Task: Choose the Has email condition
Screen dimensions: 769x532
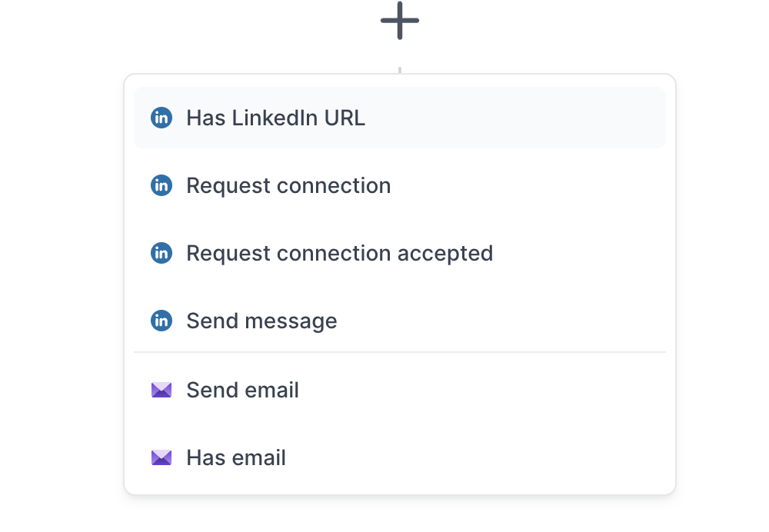Action: (400, 457)
